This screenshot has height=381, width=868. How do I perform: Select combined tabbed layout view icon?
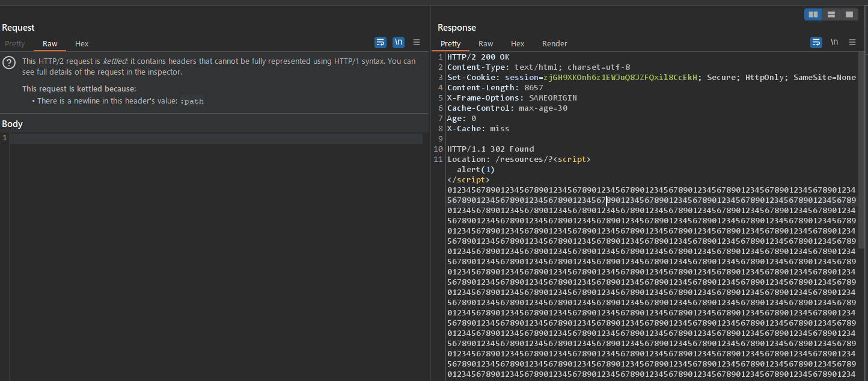[x=848, y=14]
